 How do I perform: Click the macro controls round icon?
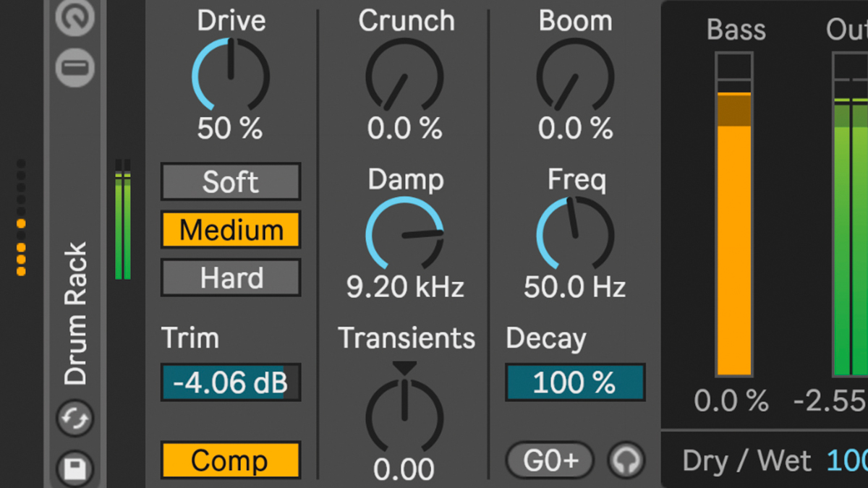75,16
